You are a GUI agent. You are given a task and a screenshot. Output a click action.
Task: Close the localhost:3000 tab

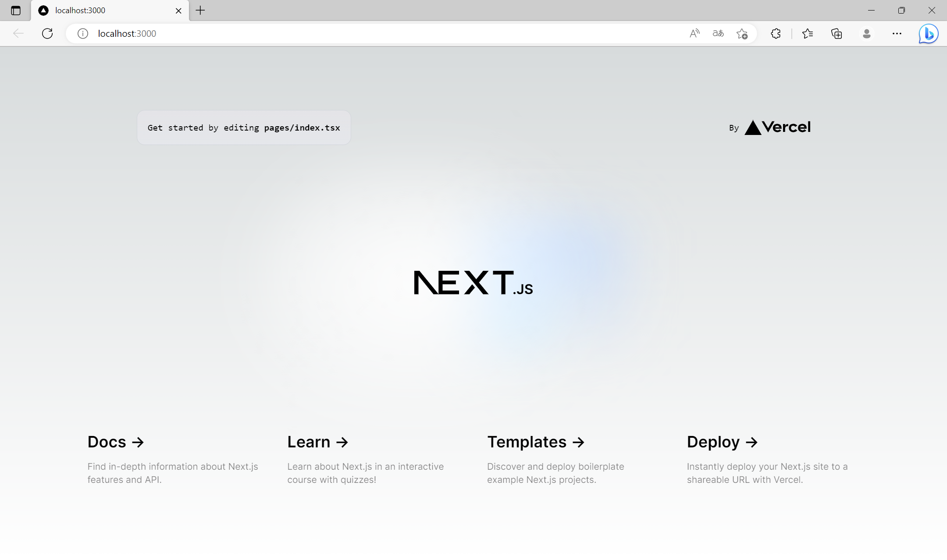[x=178, y=11]
